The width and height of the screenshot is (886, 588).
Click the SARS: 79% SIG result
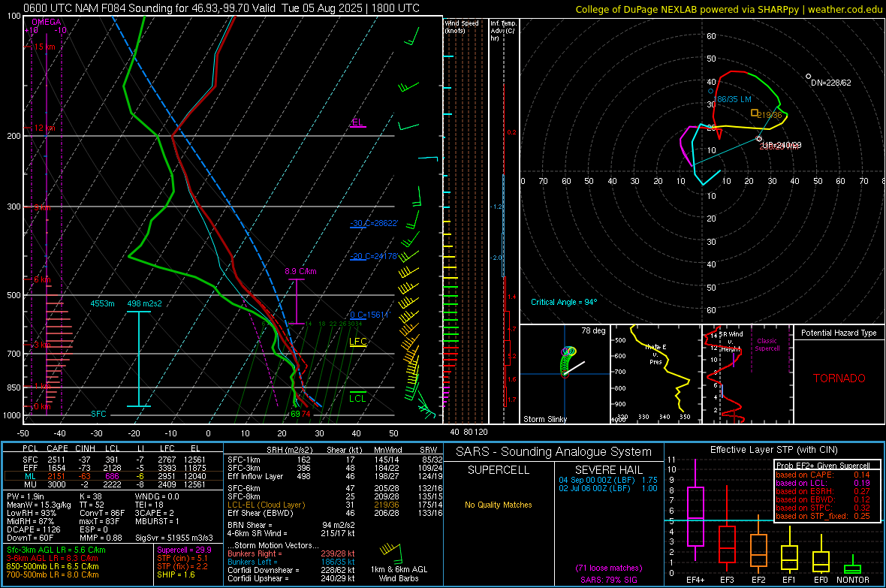click(608, 580)
